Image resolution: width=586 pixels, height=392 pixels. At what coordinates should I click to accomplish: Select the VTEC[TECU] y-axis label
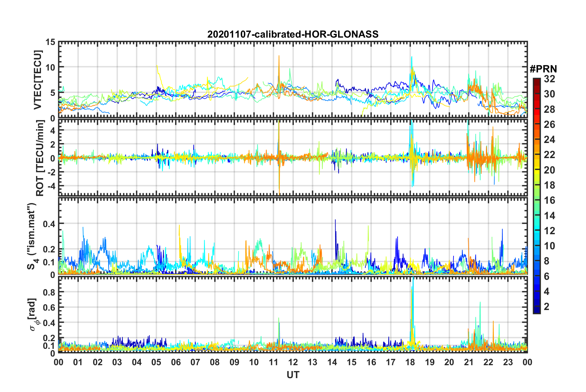38,80
